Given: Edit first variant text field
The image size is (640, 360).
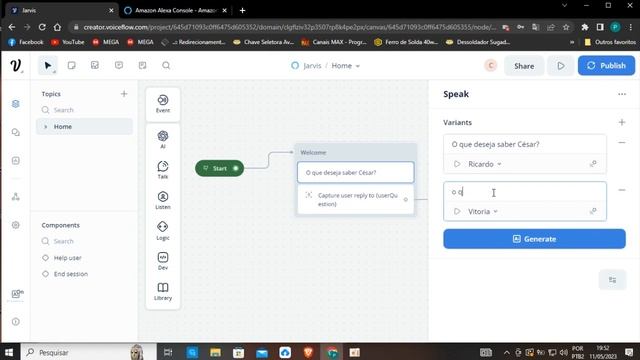Looking at the screenshot, I should [524, 144].
